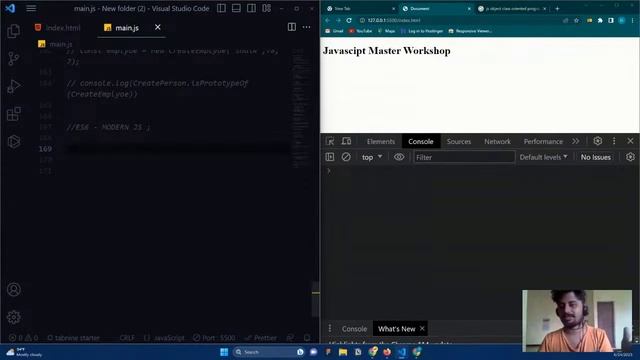Bookmark this page with the star

tap(576, 20)
